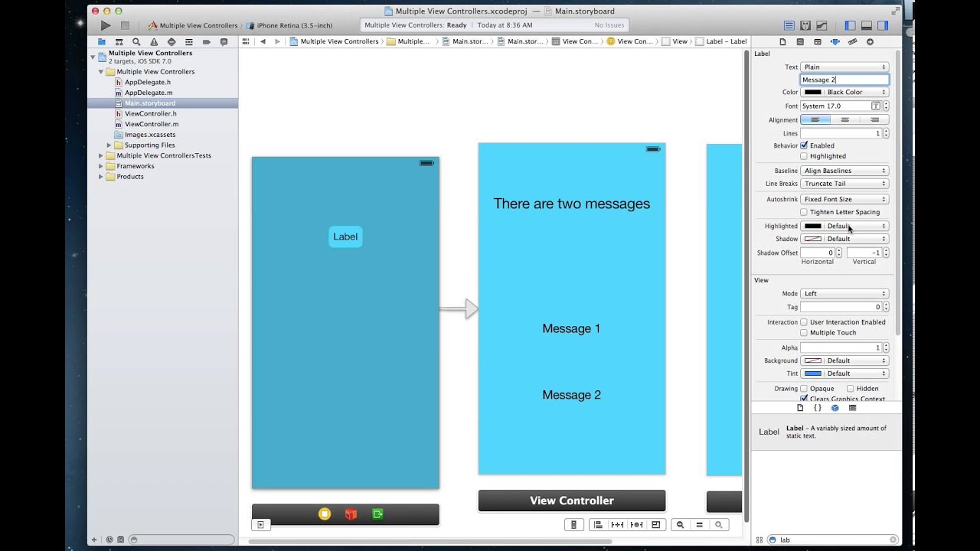Go back in editor history
The image size is (980, 551).
click(263, 41)
